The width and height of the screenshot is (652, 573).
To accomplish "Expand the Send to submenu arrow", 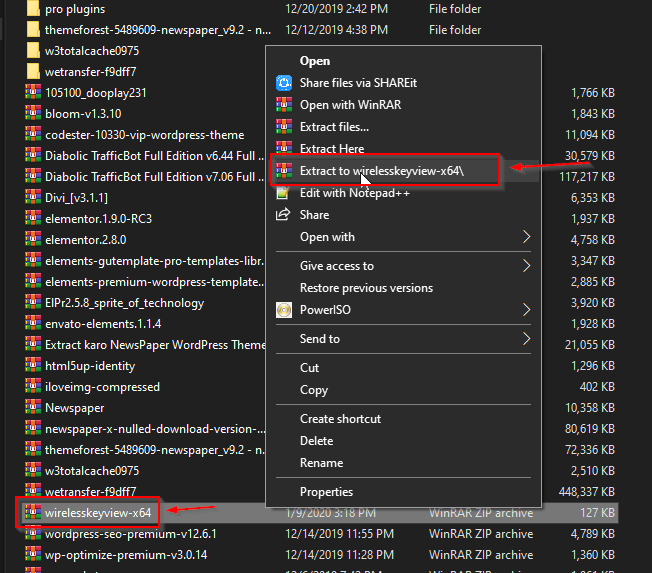I will click(x=526, y=339).
